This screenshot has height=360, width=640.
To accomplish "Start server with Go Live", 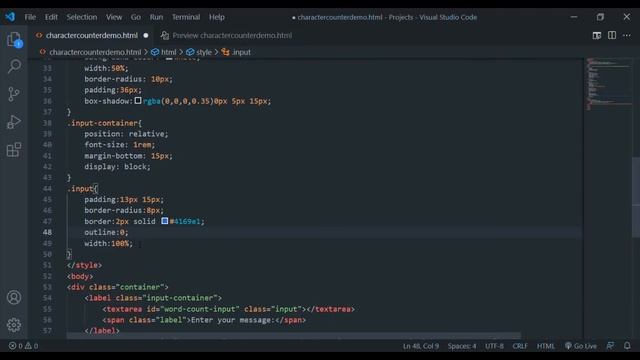I will [581, 346].
